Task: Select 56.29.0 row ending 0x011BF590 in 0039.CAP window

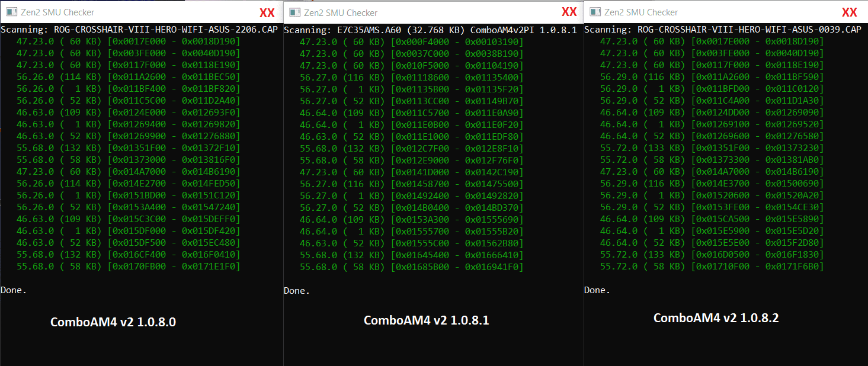Action: coord(712,77)
